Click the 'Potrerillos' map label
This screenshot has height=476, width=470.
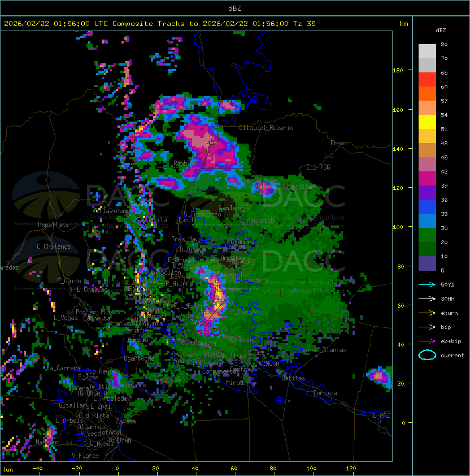[x=94, y=311]
